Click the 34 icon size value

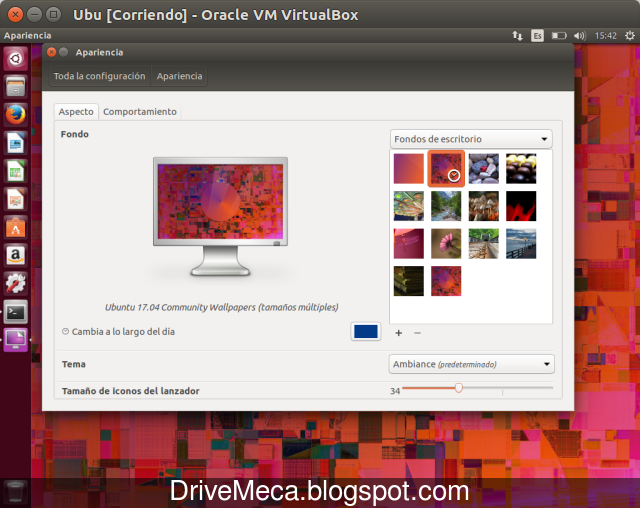tap(395, 391)
